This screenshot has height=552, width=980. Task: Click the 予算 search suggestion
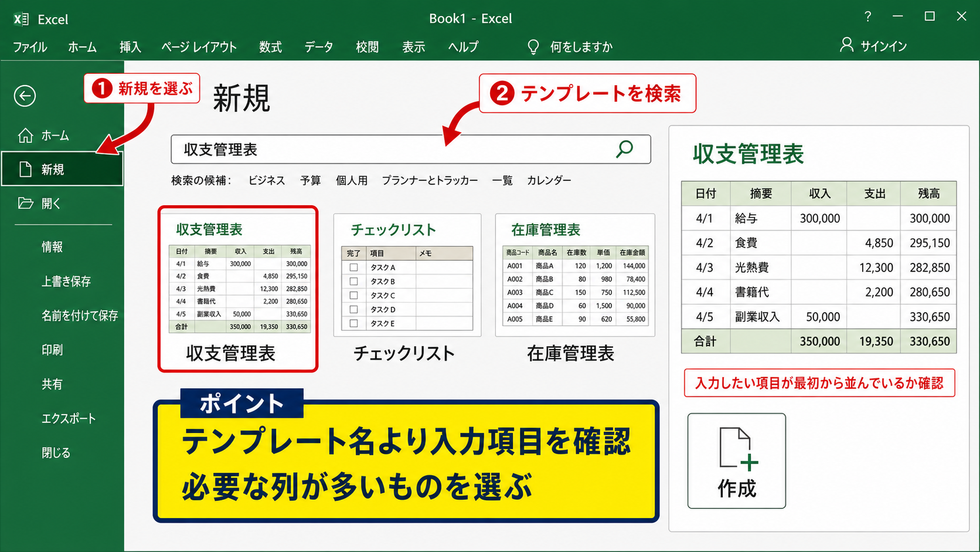[x=311, y=181]
